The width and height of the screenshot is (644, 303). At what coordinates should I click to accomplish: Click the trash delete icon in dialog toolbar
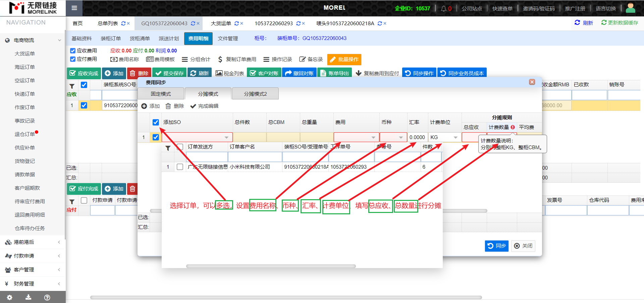tap(168, 106)
